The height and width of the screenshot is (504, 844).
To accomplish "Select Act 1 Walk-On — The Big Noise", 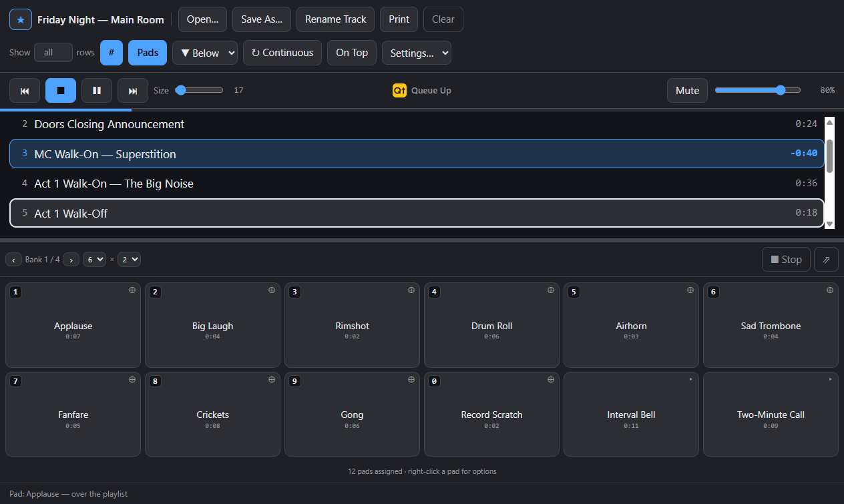I will [417, 184].
